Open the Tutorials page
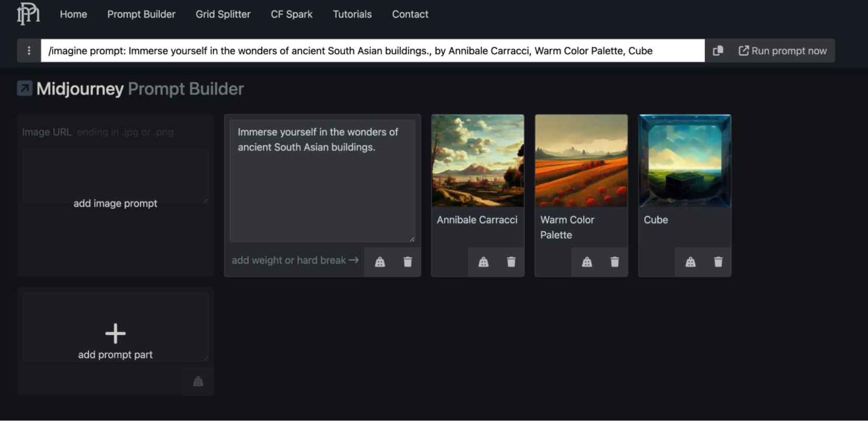The width and height of the screenshot is (868, 421). click(x=352, y=14)
